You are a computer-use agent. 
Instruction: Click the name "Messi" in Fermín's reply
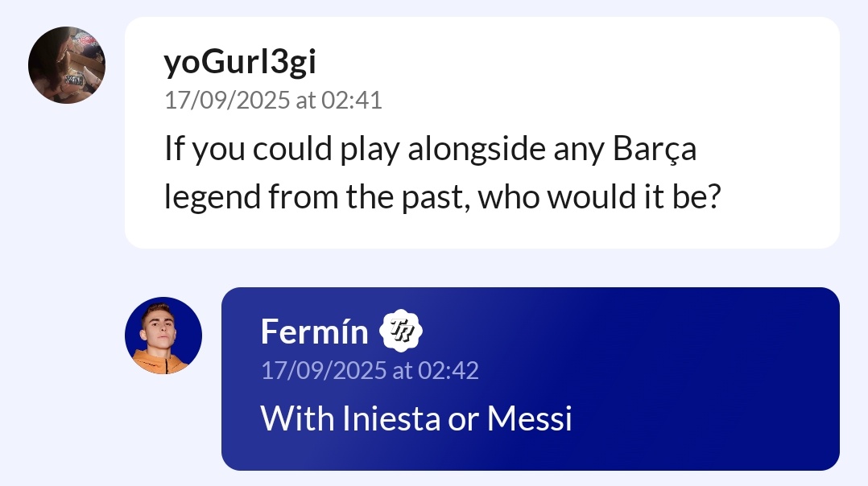click(530, 419)
